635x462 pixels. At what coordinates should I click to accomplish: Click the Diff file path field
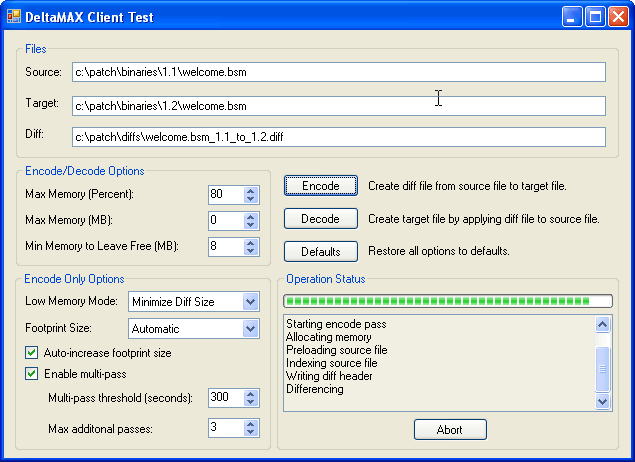point(339,137)
